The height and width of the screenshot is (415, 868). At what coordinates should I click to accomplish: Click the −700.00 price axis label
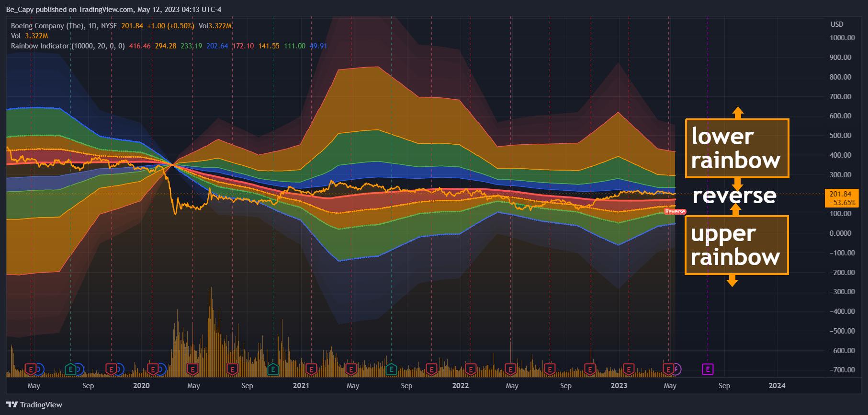(842, 370)
